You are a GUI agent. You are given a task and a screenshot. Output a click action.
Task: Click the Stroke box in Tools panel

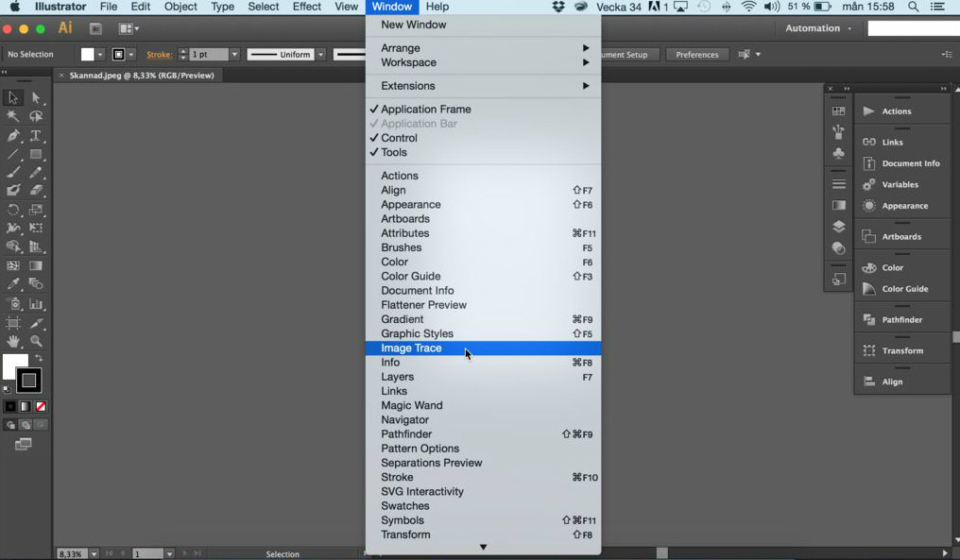tap(28, 380)
